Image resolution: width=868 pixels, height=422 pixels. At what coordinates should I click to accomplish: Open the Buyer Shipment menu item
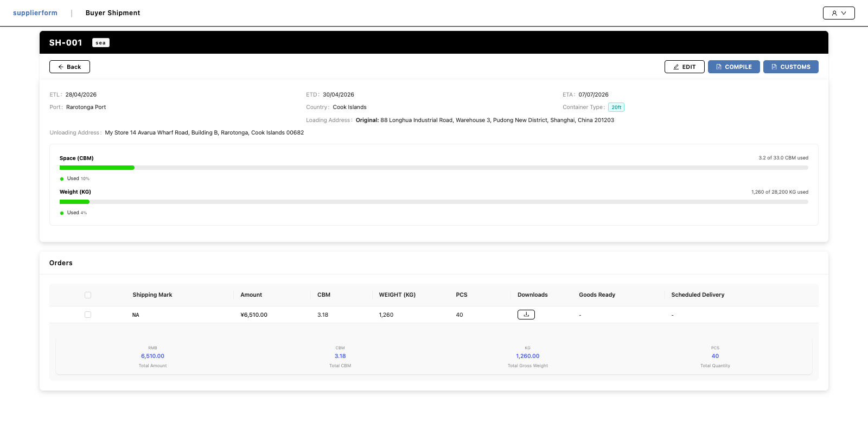(x=113, y=13)
